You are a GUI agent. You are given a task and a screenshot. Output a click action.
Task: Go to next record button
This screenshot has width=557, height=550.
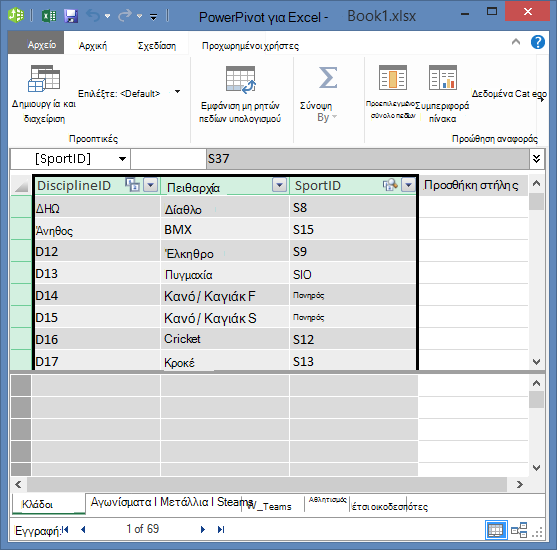point(203,530)
